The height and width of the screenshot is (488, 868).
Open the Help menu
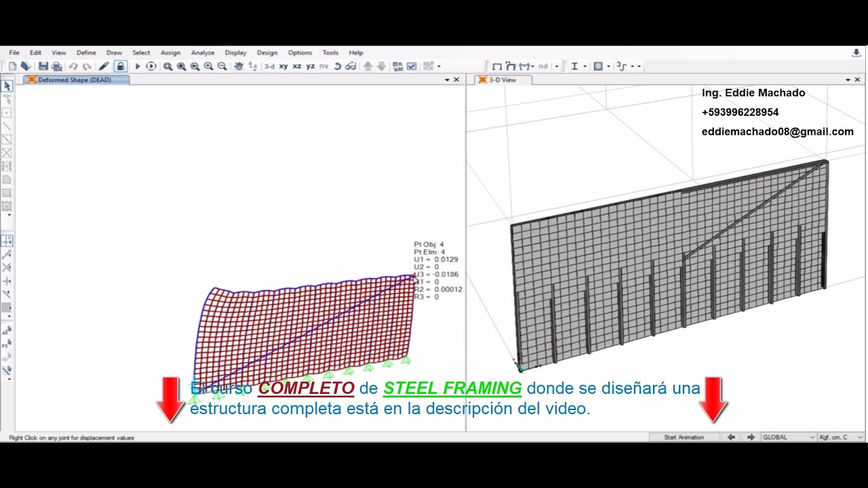[x=356, y=52]
